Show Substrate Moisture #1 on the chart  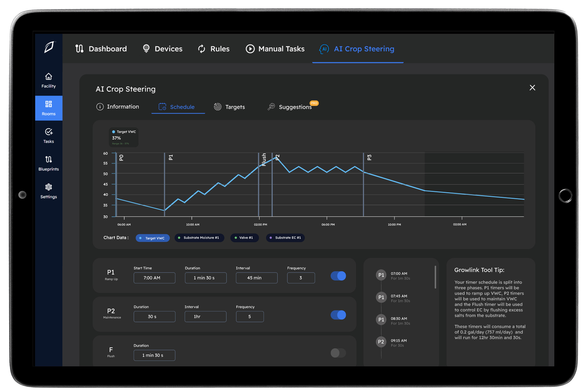click(x=199, y=238)
